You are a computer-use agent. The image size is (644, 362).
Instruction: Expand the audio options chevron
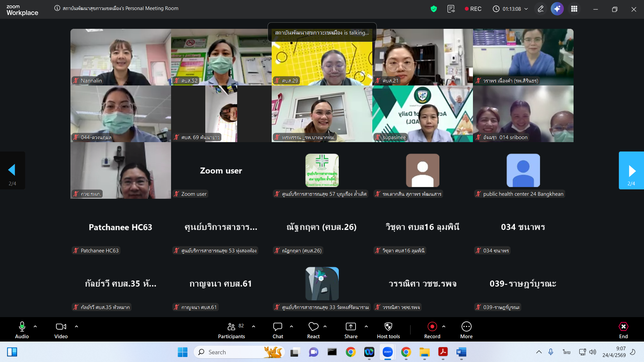point(35,326)
